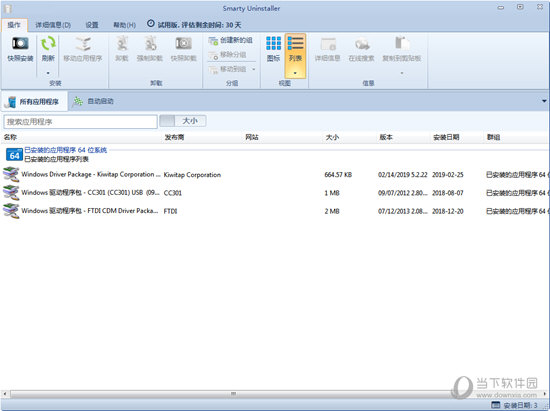Open the dropdown under 复制到剪贴板
The height and width of the screenshot is (411, 550).
click(402, 73)
